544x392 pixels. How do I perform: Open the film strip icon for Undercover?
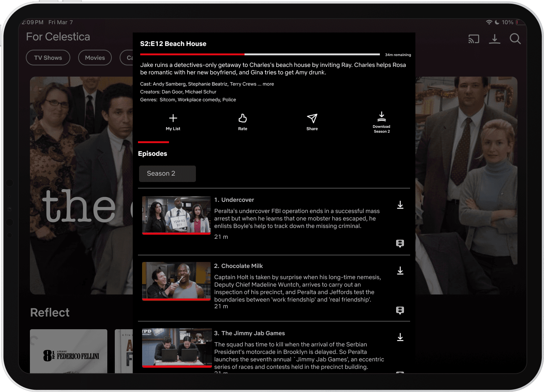pyautogui.click(x=400, y=244)
